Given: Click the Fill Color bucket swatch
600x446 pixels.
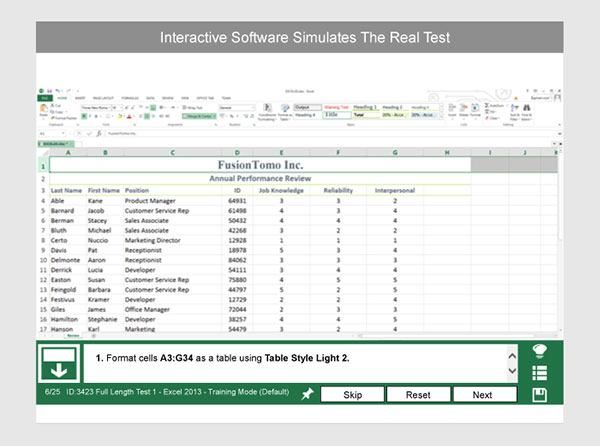Looking at the screenshot, I should point(119,116).
